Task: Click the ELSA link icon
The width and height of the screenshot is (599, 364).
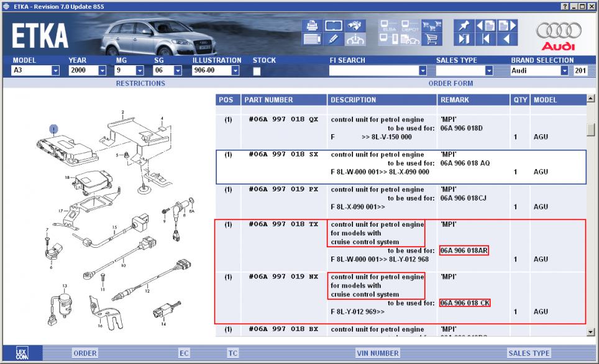Action: (x=389, y=25)
